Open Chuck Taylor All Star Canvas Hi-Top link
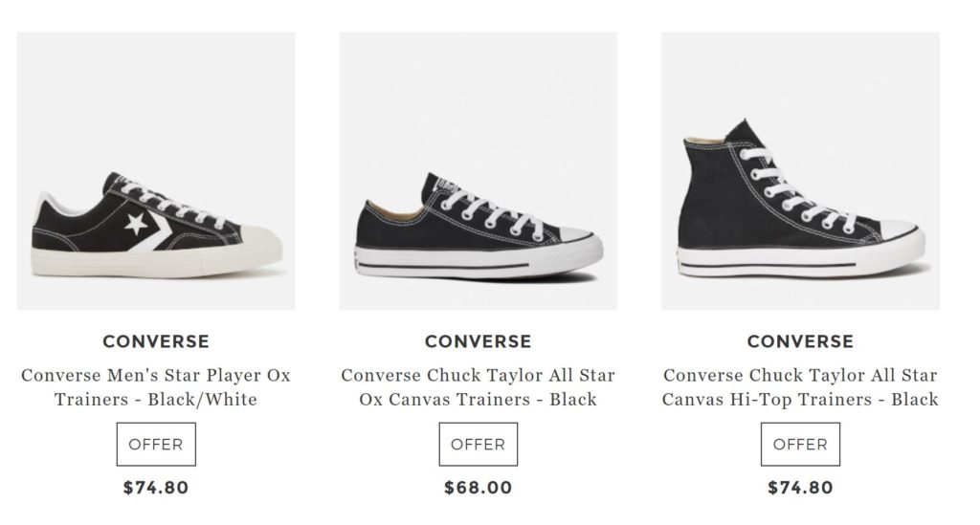This screenshot has width=980, height=525. tap(800, 387)
